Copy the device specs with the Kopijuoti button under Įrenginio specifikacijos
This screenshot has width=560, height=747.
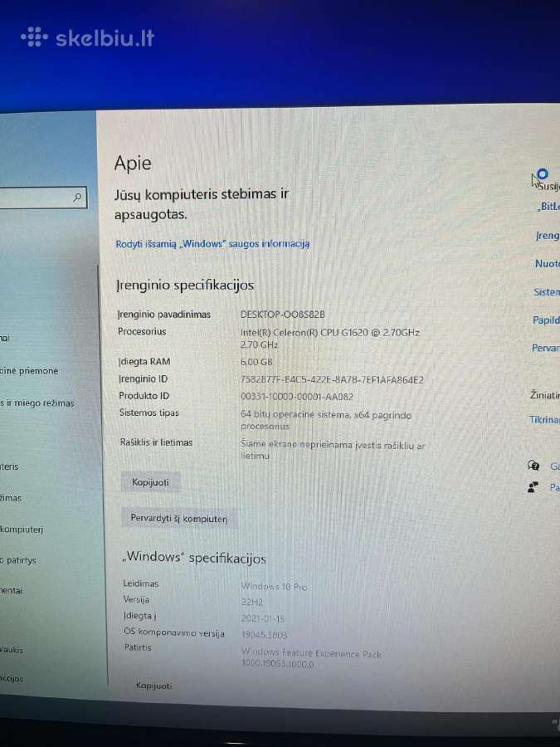coord(150,482)
